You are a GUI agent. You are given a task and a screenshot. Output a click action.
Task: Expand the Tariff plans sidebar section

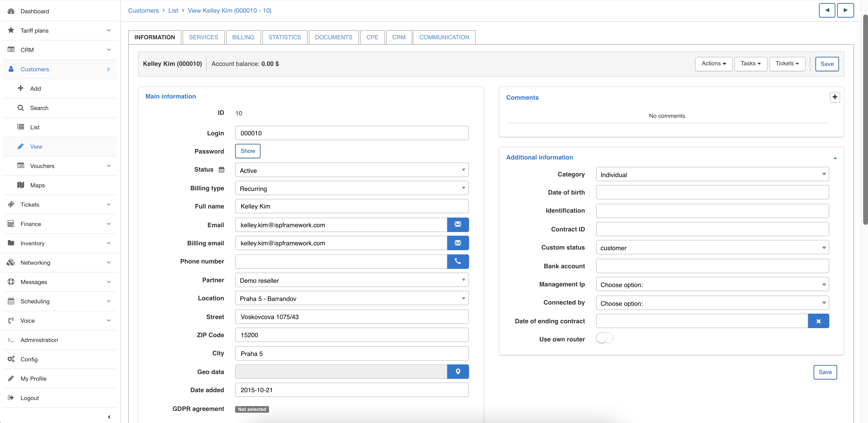(35, 30)
